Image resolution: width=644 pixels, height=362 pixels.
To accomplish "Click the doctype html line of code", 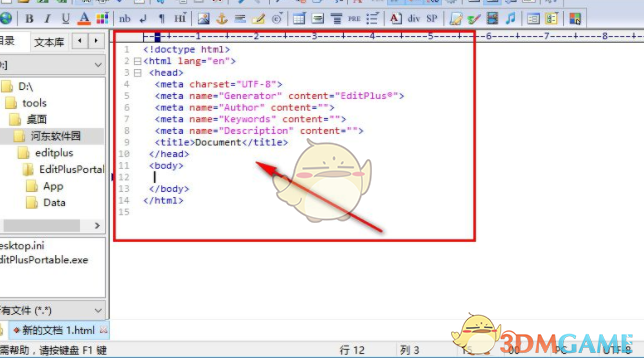I will (186, 50).
